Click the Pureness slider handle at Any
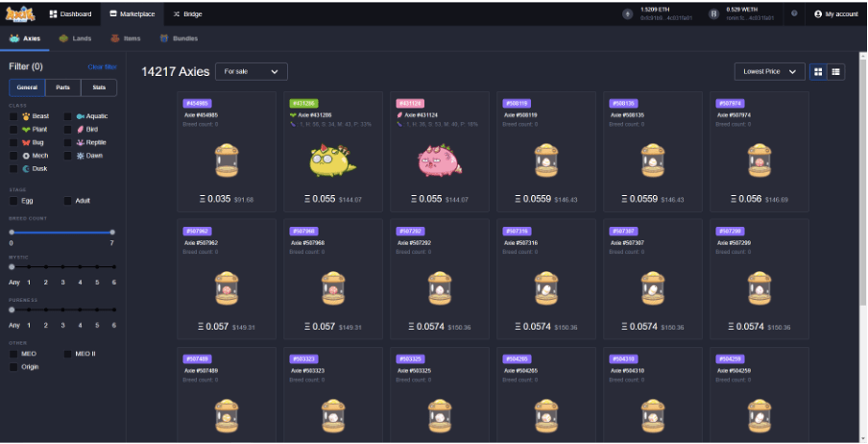This screenshot has height=444, width=868. coord(12,309)
